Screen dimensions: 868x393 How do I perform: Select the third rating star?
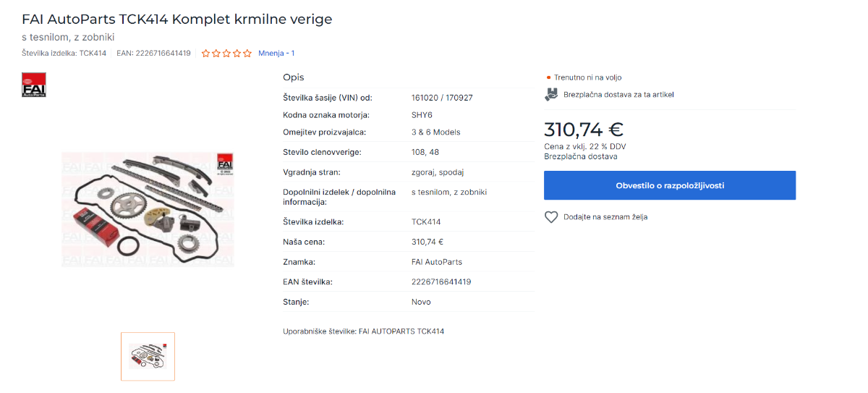(226, 53)
